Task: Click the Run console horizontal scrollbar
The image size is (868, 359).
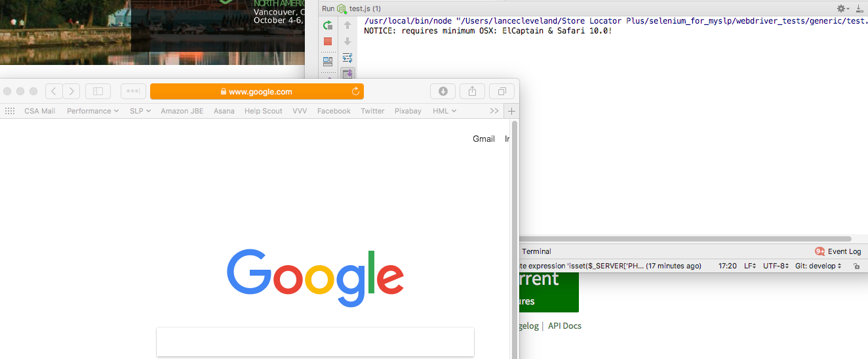Action: pos(685,239)
